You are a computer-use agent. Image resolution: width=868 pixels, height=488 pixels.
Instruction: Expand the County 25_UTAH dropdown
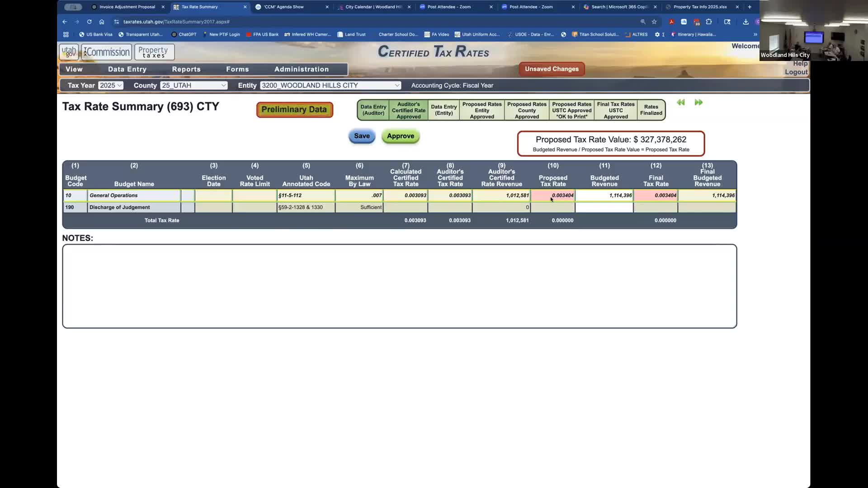click(194, 85)
